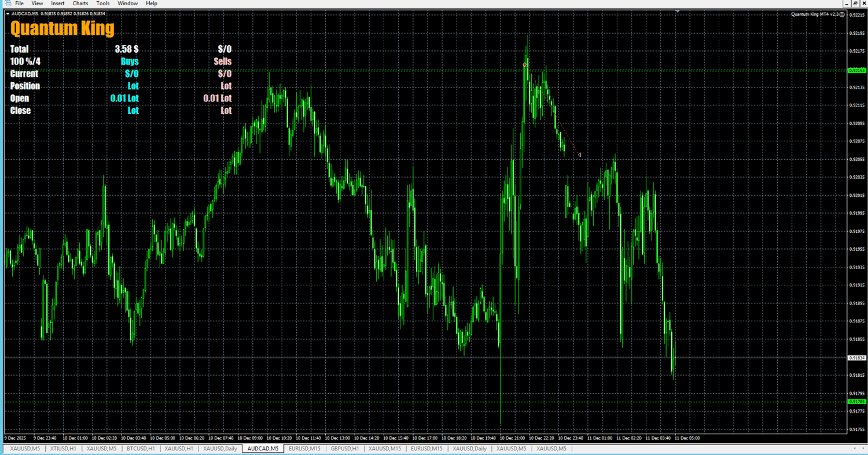This screenshot has width=868, height=455.
Task: Click the Position row label
Action: 25,86
